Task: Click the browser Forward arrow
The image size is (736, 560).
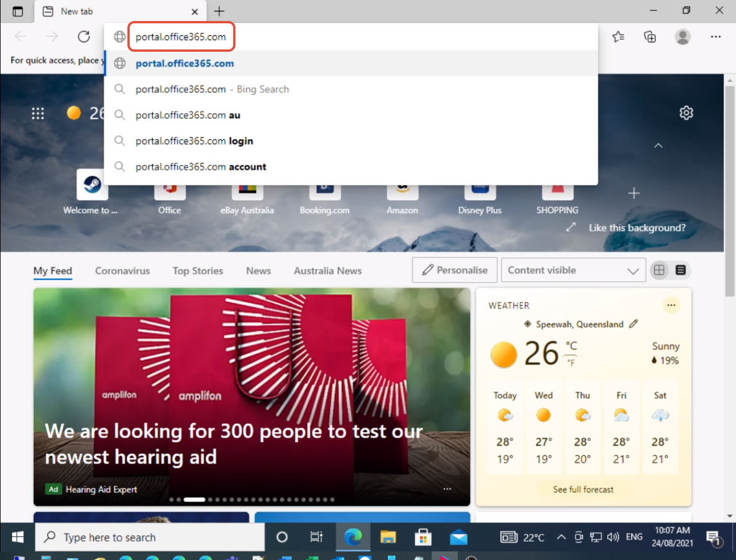Action: click(x=52, y=37)
